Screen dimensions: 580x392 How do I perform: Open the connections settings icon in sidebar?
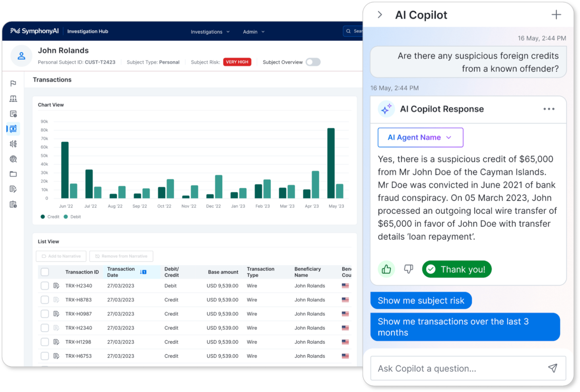tap(13, 144)
